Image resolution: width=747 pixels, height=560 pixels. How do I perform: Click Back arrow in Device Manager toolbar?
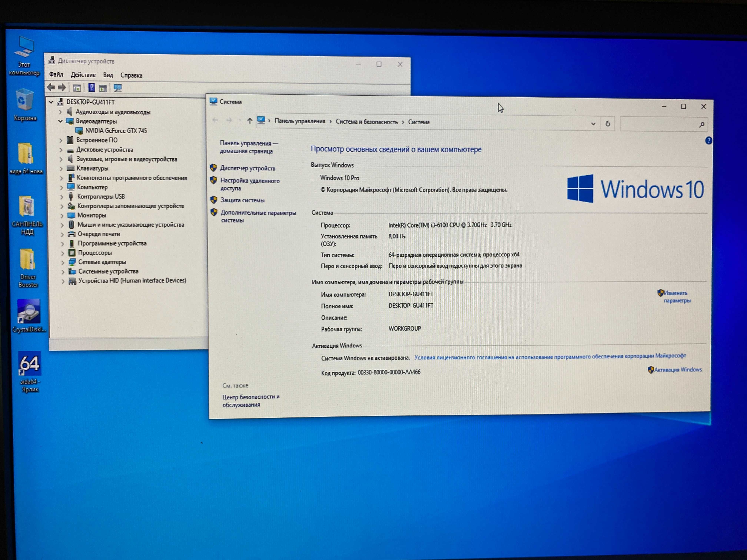[x=51, y=87]
